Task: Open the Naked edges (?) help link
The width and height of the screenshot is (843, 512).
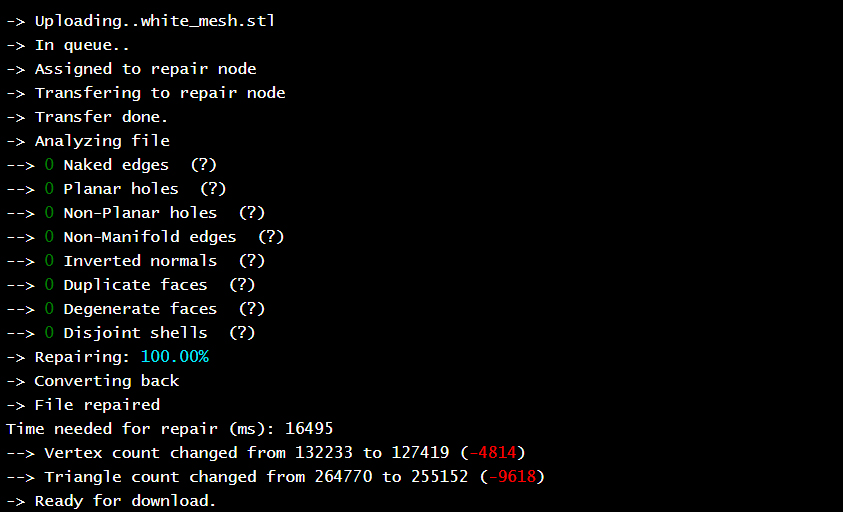Action: click(x=203, y=165)
